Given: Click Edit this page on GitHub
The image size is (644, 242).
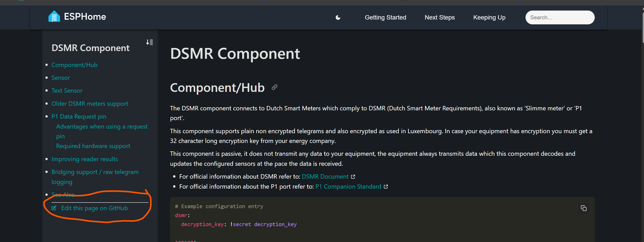Looking at the screenshot, I should (94, 208).
